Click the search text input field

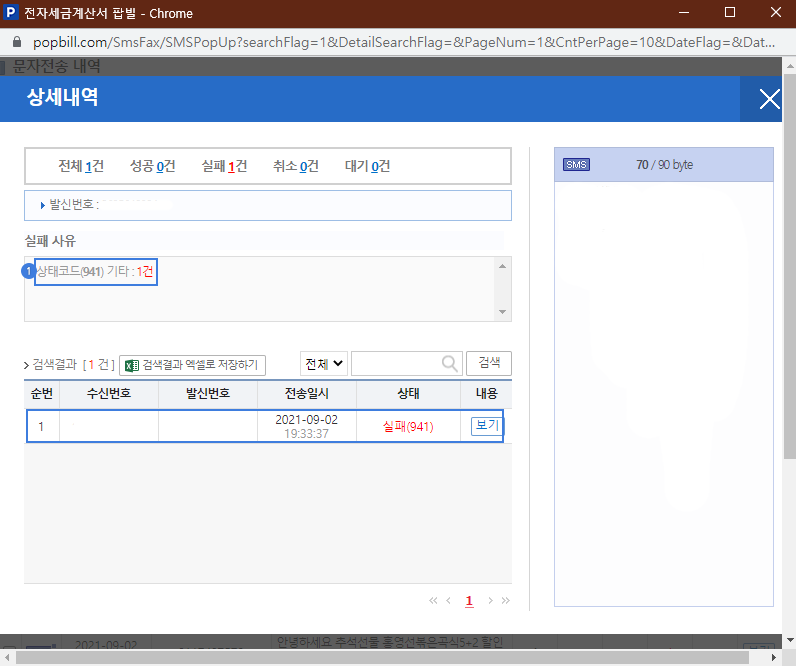click(396, 363)
